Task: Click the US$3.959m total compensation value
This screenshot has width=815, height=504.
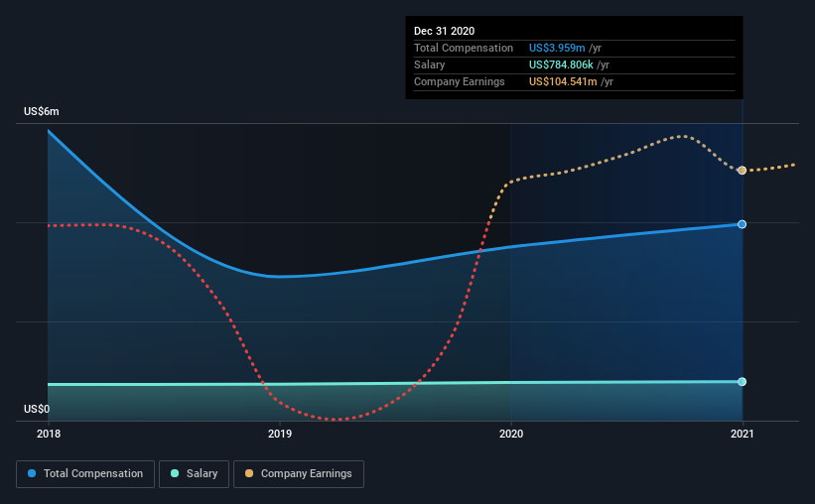Action: coord(557,48)
